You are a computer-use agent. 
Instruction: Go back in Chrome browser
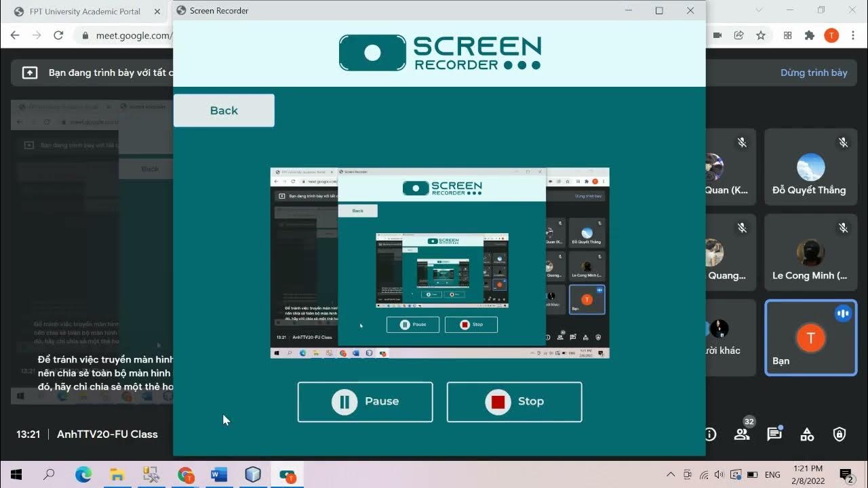coord(15,35)
